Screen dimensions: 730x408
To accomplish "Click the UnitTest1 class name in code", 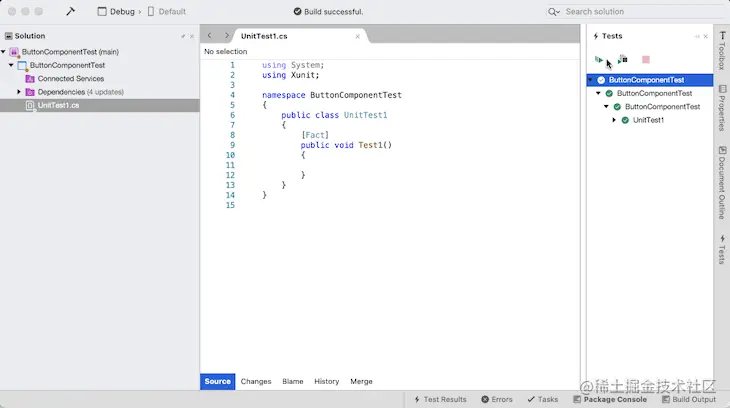I will [x=365, y=115].
